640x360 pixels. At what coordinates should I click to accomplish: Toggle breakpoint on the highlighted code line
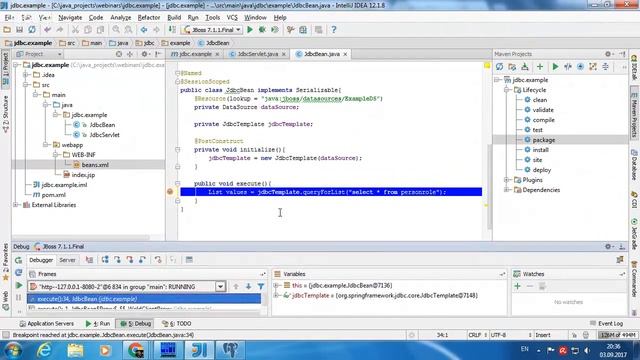pos(170,192)
